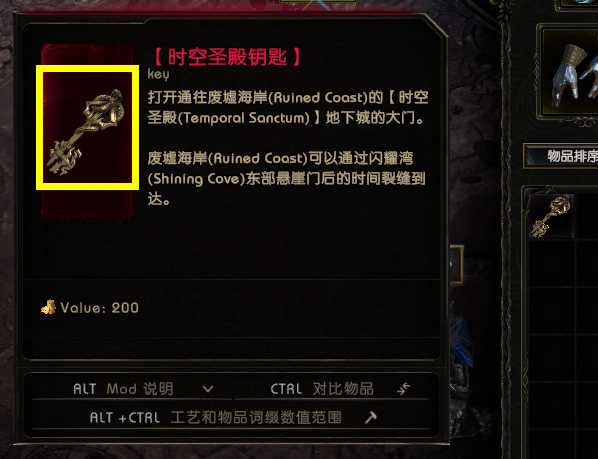598x459 pixels.
Task: Click the ALT Mod 说明 hint label
Action: [123, 389]
